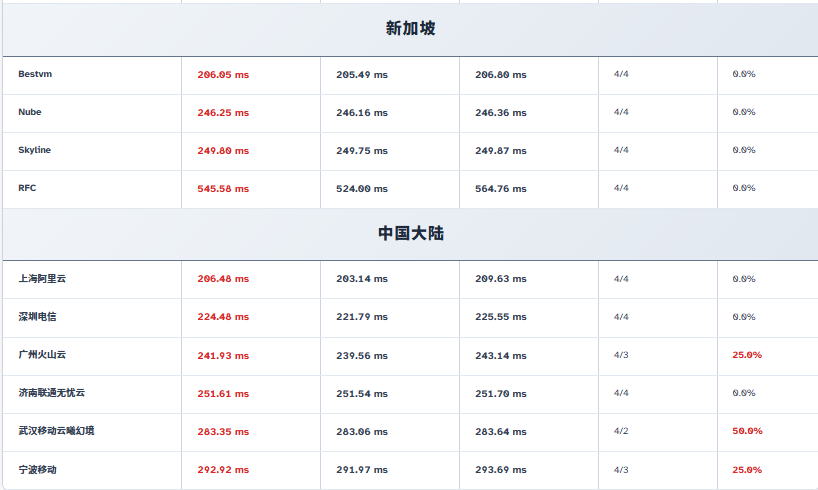Click the 50.0% packet loss value
818x490 pixels.
[x=747, y=431]
